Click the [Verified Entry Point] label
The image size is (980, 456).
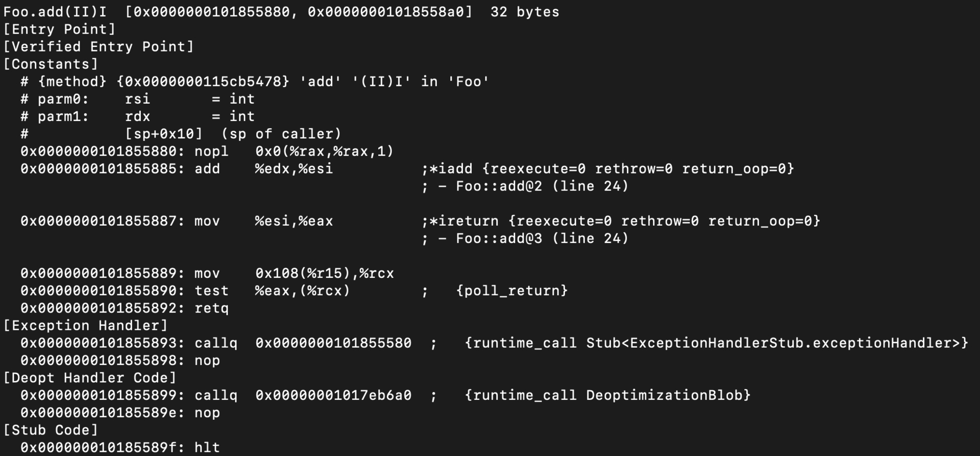pyautogui.click(x=99, y=46)
